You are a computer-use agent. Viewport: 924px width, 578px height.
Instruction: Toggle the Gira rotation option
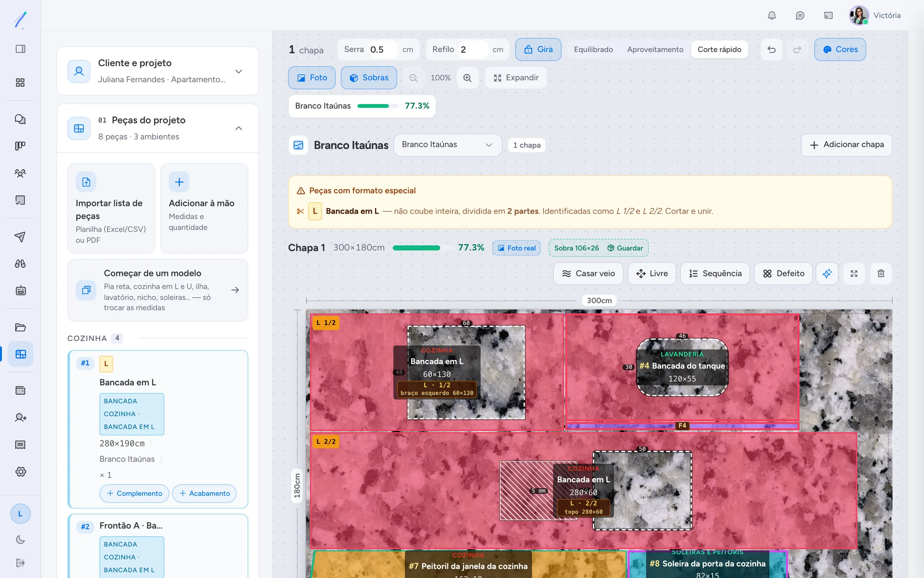coord(538,49)
